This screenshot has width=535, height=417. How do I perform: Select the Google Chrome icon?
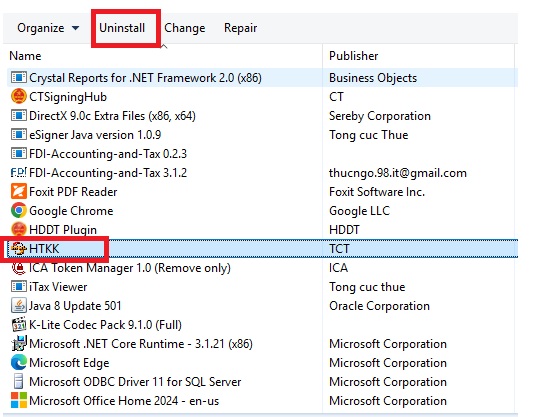[x=18, y=210]
